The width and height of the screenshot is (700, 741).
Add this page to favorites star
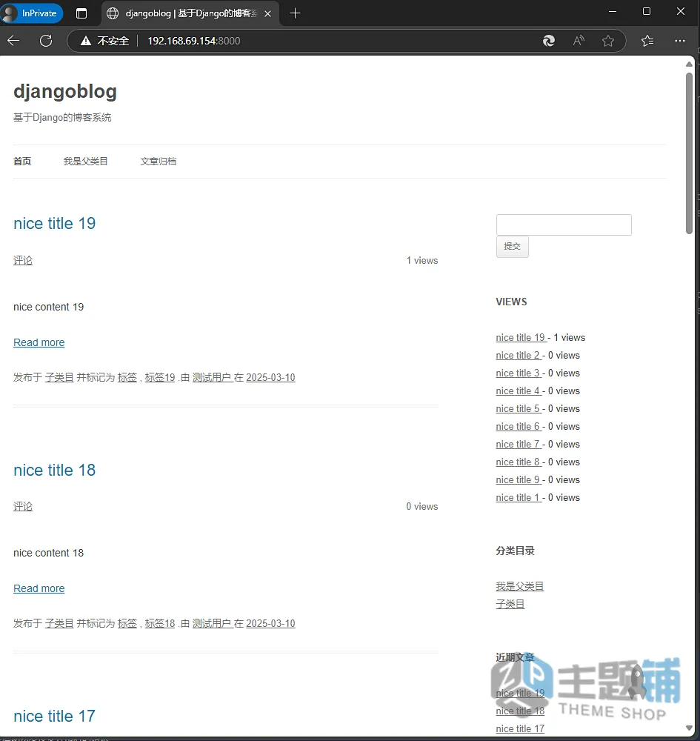608,41
